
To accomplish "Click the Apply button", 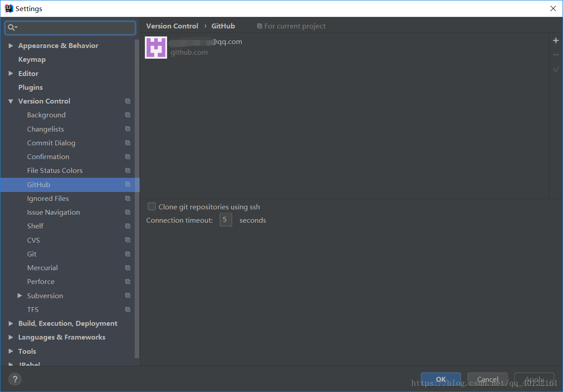I will [x=534, y=379].
